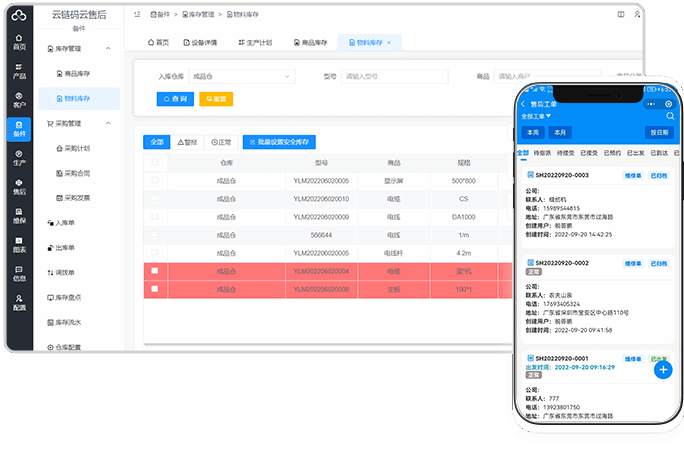Tap the blue plus button on phone
The width and height of the screenshot is (684, 456).
[x=662, y=369]
